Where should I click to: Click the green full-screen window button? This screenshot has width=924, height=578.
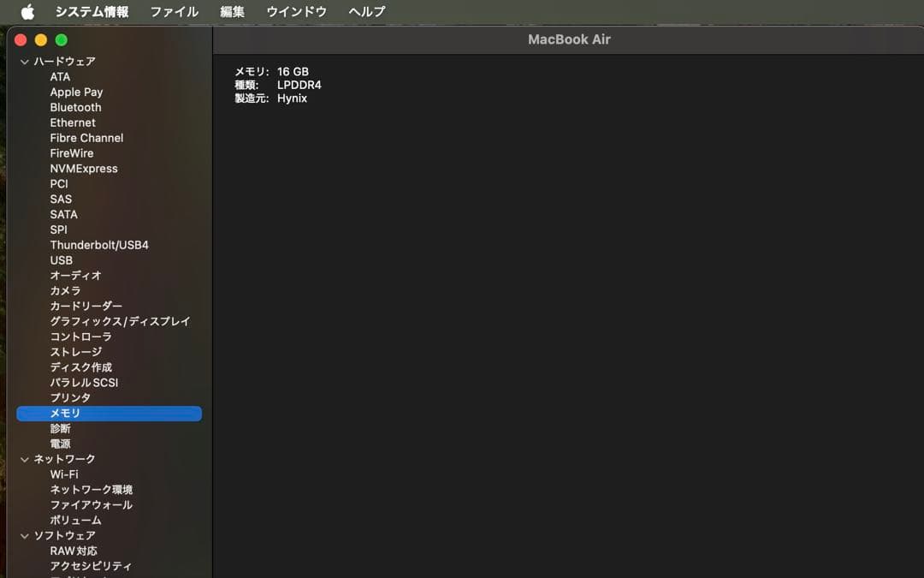tap(62, 40)
